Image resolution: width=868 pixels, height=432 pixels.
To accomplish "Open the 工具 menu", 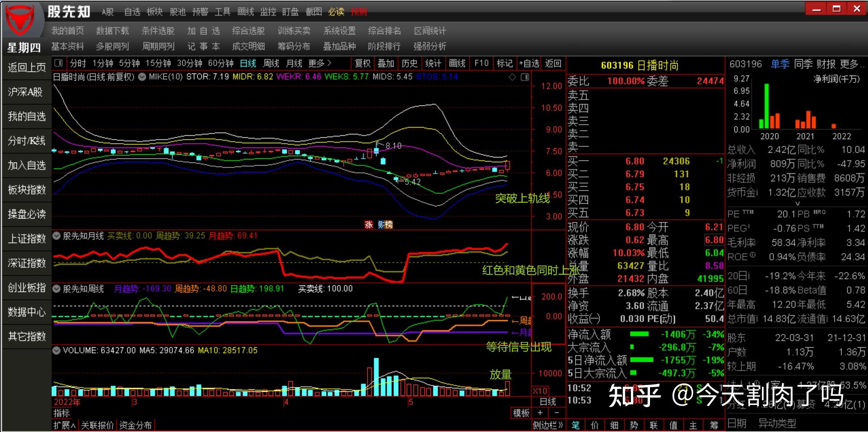I will [x=222, y=12].
